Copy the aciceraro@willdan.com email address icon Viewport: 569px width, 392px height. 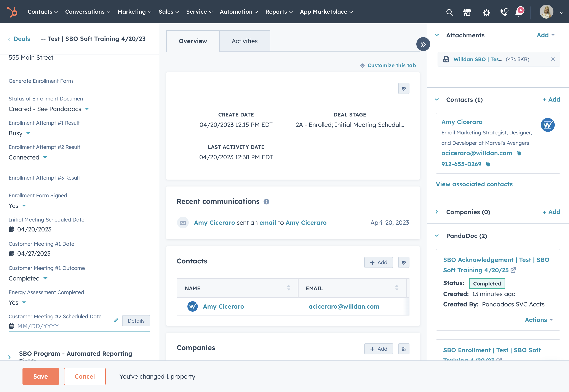pos(519,153)
